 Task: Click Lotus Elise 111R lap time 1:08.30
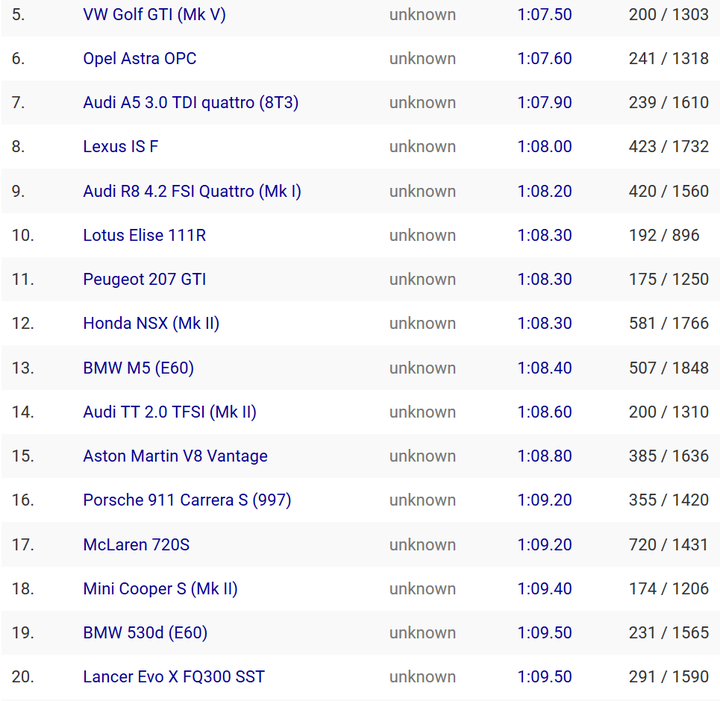pyautogui.click(x=545, y=236)
